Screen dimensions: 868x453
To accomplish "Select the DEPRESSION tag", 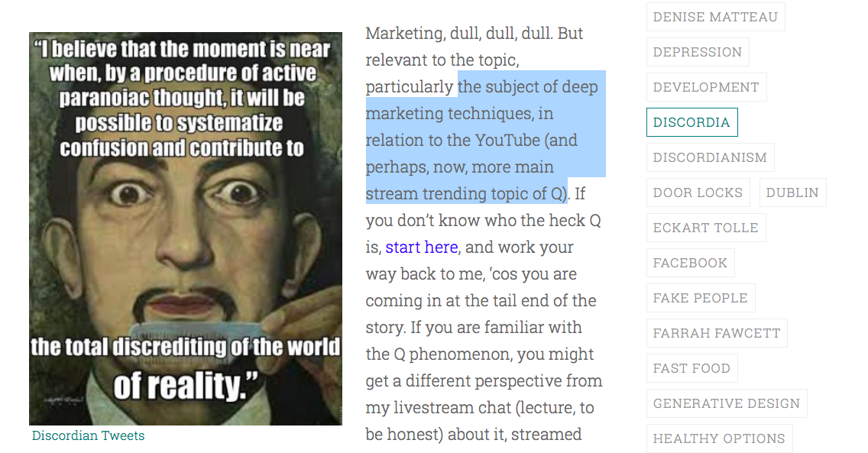I will click(x=697, y=52).
